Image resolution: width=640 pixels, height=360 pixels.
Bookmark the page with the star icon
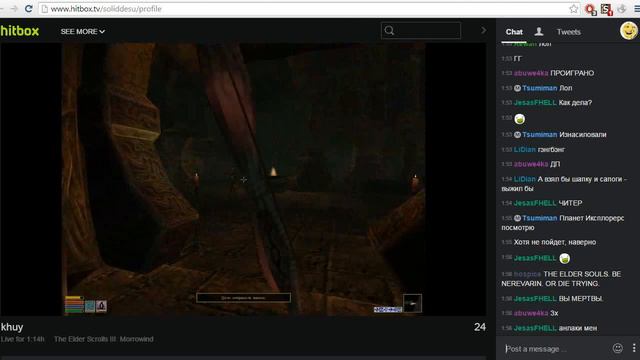[573, 9]
